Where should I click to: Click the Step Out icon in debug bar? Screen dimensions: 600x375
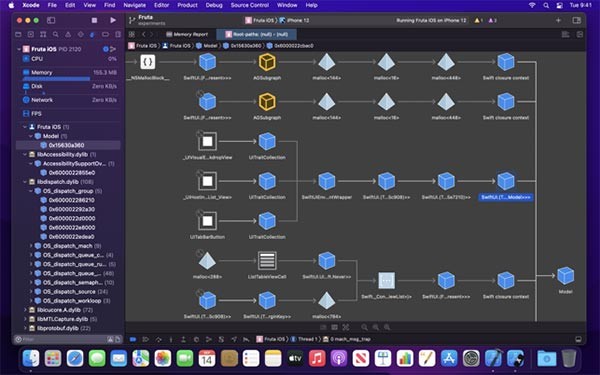(x=183, y=339)
